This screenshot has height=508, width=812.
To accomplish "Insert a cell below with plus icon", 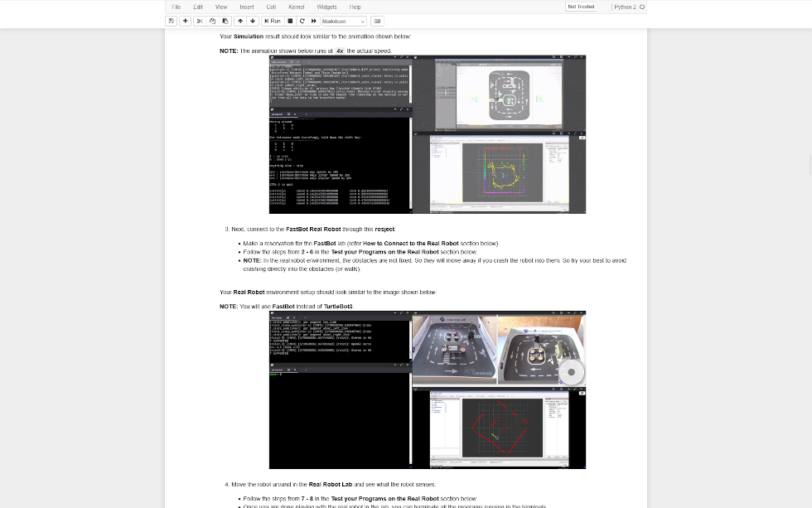I will pos(186,21).
